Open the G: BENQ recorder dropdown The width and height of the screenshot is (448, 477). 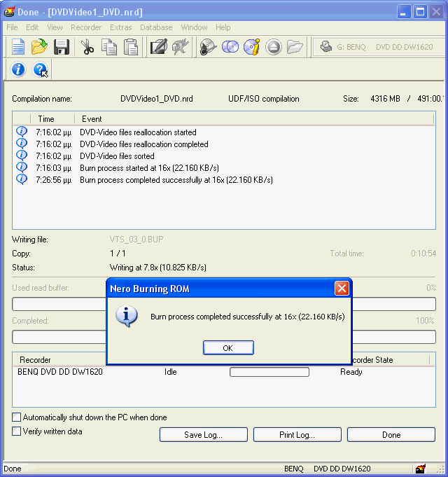pos(378,47)
